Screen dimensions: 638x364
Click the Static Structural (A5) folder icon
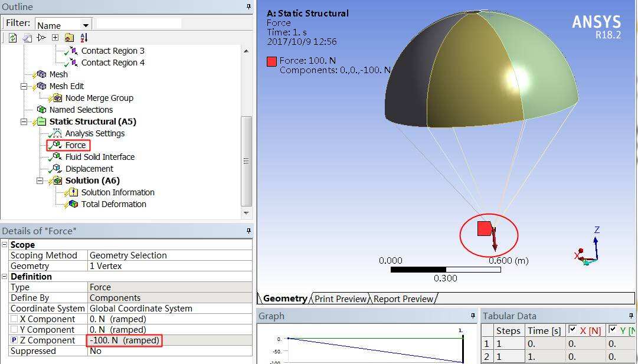[x=41, y=122]
